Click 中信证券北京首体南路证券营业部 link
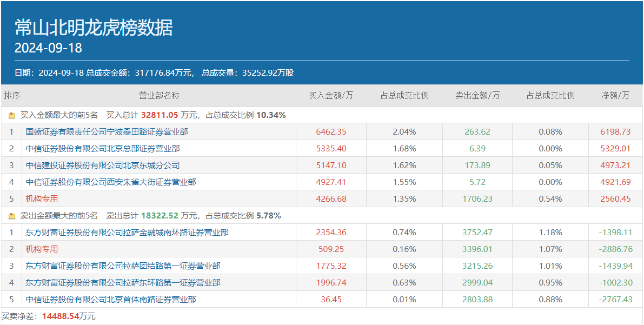644x325 pixels. [111, 300]
